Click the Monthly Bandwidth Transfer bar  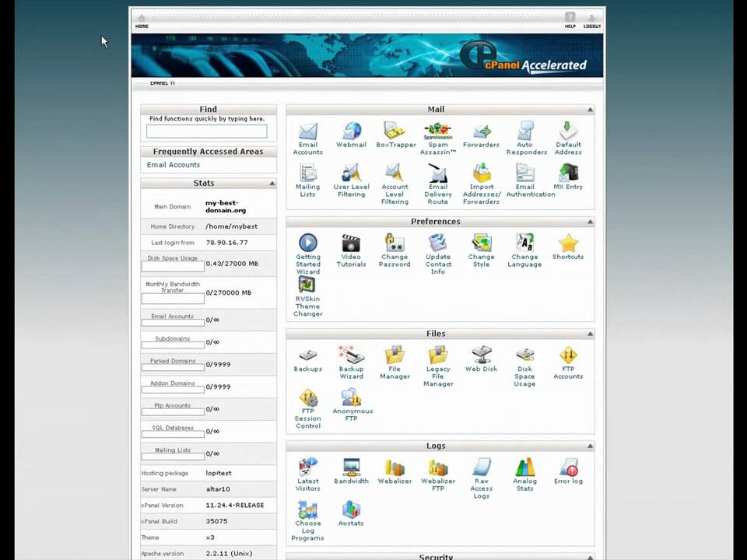coord(173,299)
